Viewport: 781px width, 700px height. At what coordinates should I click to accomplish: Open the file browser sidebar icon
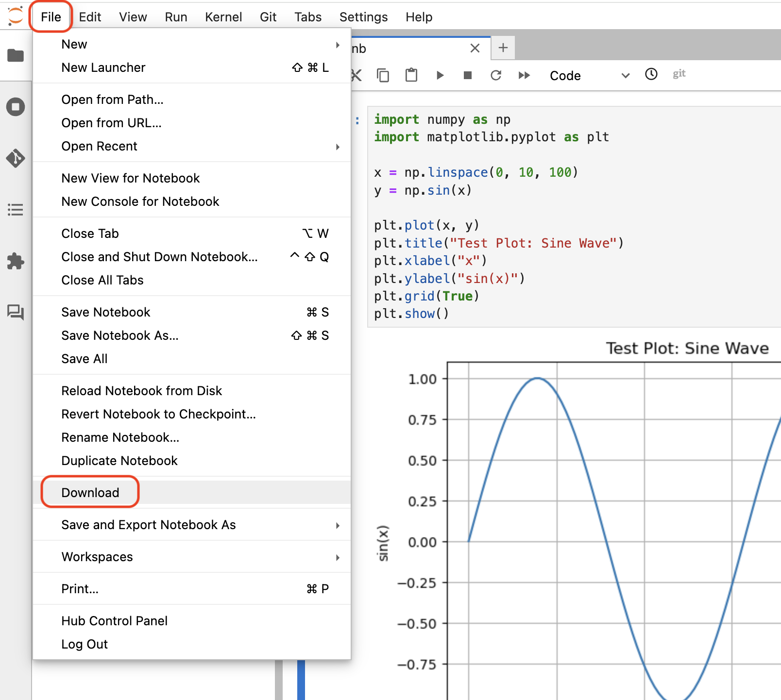(16, 55)
